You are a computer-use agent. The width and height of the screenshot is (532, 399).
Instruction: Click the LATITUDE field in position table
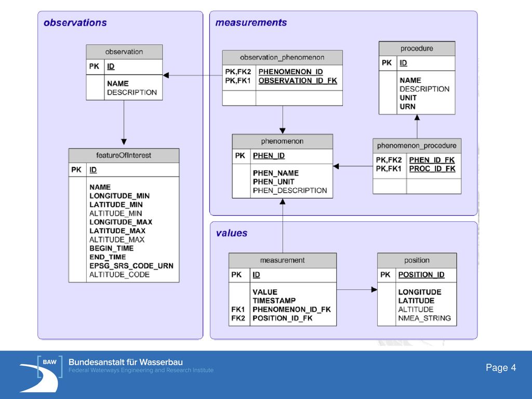point(416,301)
